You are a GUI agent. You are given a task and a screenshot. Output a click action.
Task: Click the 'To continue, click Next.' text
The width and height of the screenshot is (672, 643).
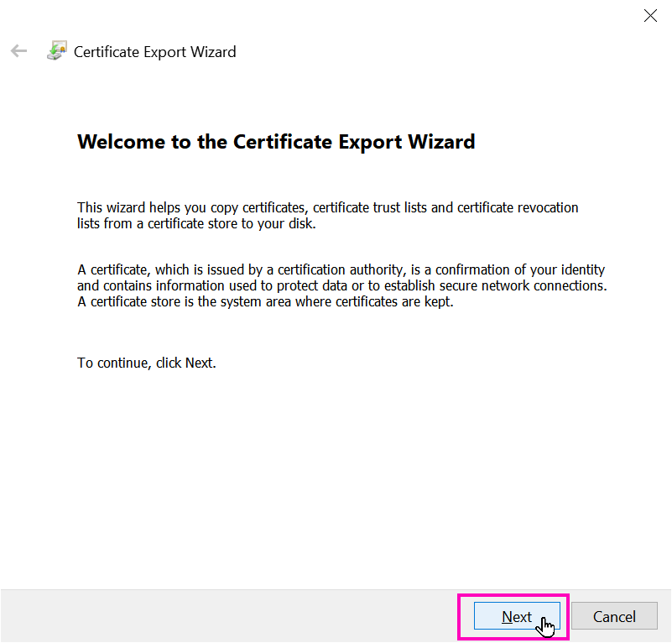point(147,363)
